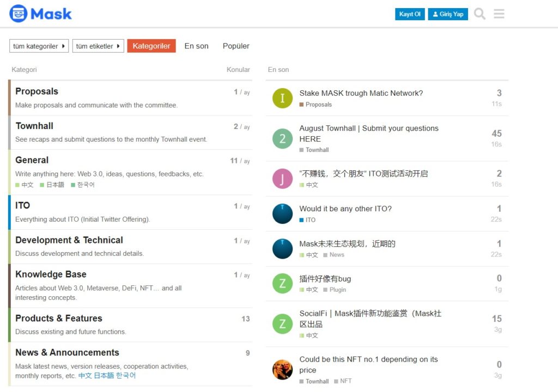Open '不赚钱，交个朋友 ITO测试活动开启' topic
The height and width of the screenshot is (392, 558).
pos(363,174)
